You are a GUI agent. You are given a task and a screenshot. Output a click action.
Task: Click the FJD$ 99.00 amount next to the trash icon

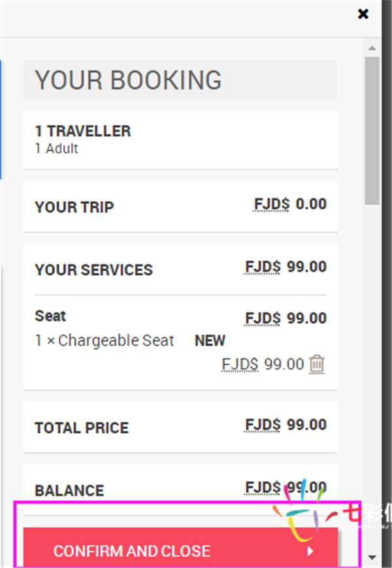point(263,365)
